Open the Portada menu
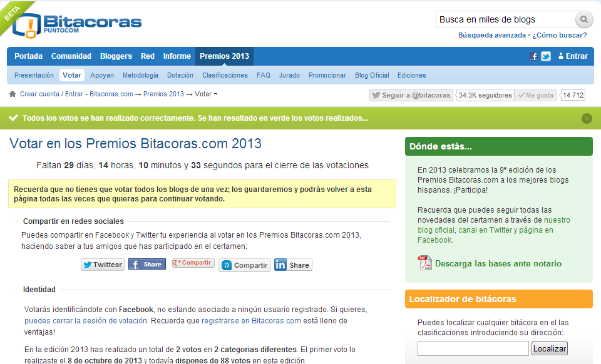601x364 pixels. coord(28,56)
